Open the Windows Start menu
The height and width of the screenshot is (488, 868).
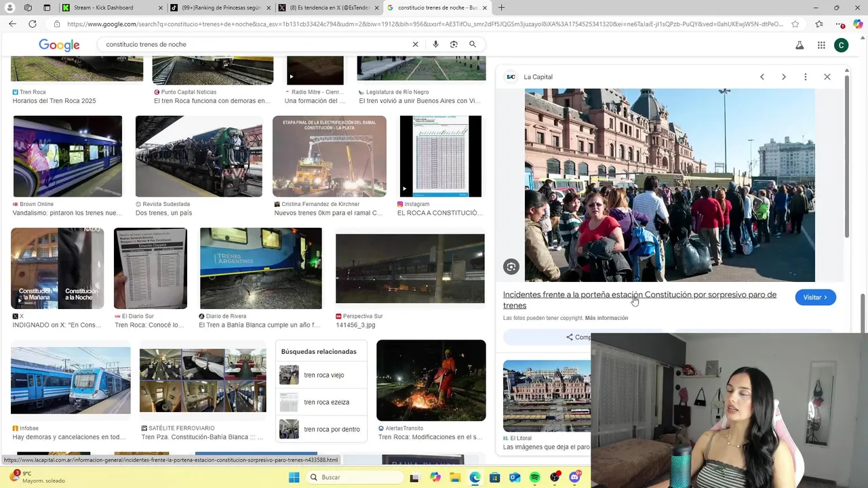click(294, 477)
